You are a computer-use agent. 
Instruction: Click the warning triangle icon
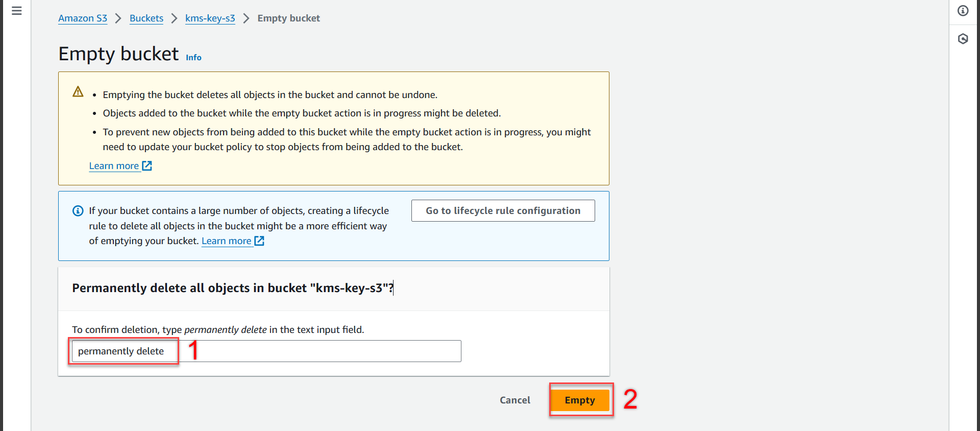pyautogui.click(x=78, y=92)
